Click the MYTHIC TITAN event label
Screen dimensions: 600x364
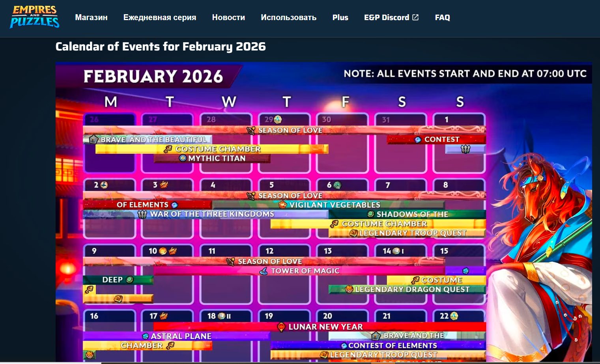(x=217, y=158)
